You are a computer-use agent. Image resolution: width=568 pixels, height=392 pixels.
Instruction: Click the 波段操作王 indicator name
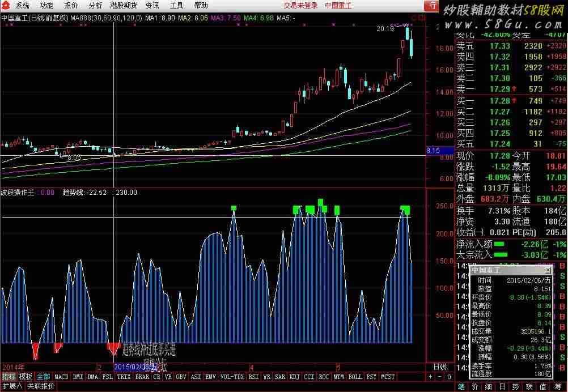click(18, 193)
